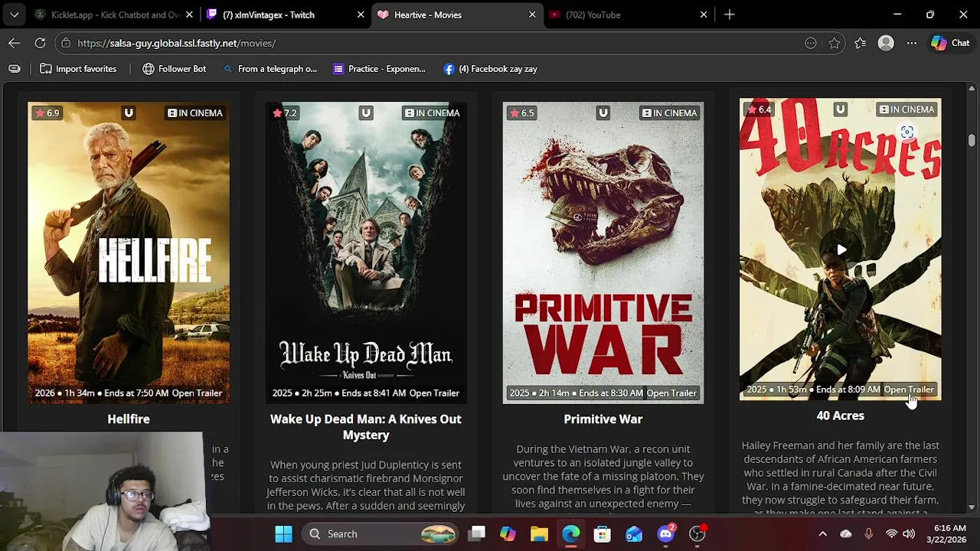Viewport: 980px width, 551px height.
Task: Open the immersive reader icon in address bar
Action: click(x=811, y=43)
